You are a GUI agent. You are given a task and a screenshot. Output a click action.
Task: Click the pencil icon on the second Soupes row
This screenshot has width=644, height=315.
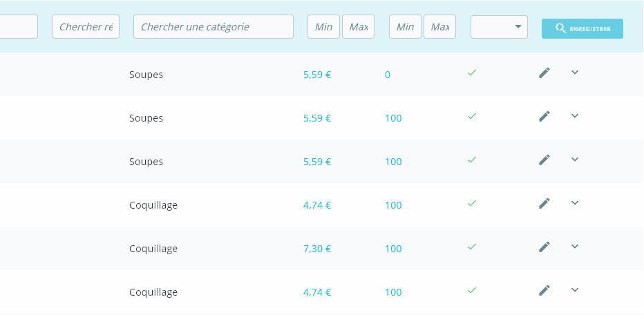coord(544,117)
